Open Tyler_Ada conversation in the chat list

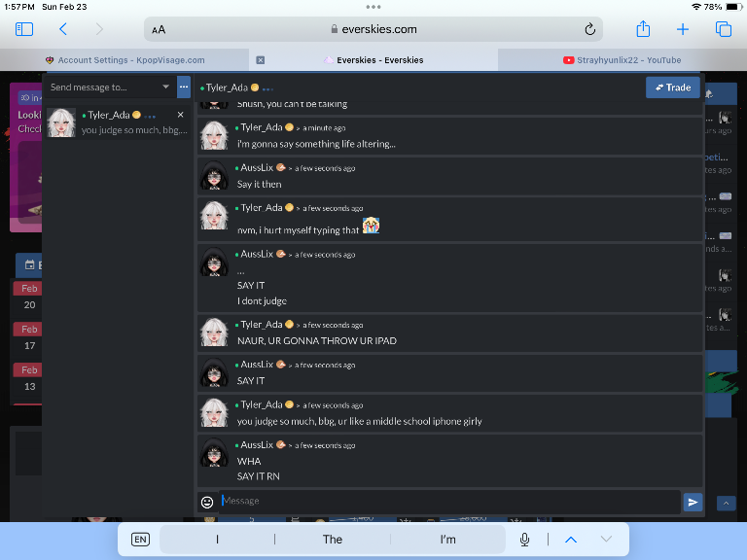(118, 122)
